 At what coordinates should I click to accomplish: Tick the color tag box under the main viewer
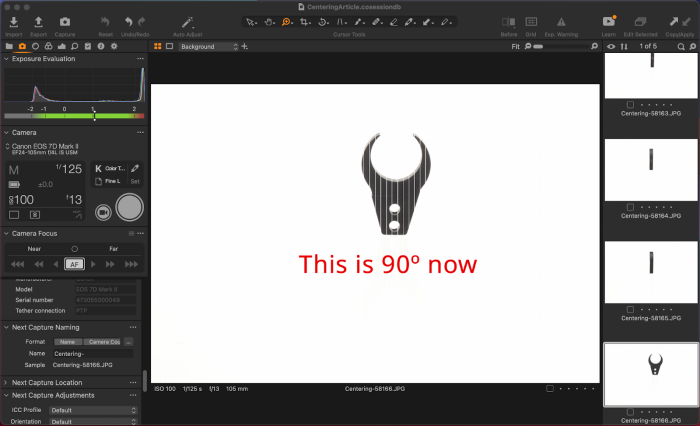point(550,389)
